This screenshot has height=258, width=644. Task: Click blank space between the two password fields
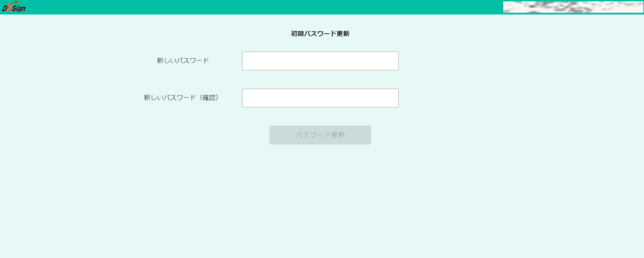click(x=319, y=79)
